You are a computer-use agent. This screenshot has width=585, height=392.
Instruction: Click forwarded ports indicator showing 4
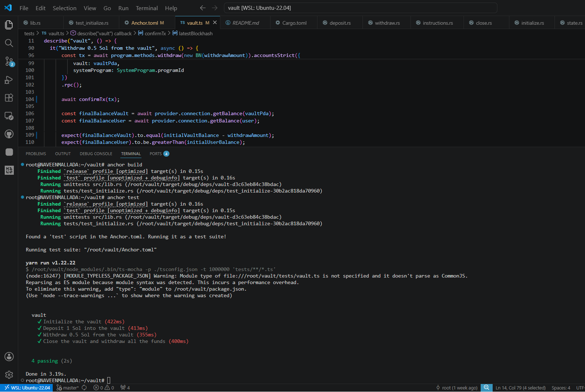pyautogui.click(x=125, y=388)
